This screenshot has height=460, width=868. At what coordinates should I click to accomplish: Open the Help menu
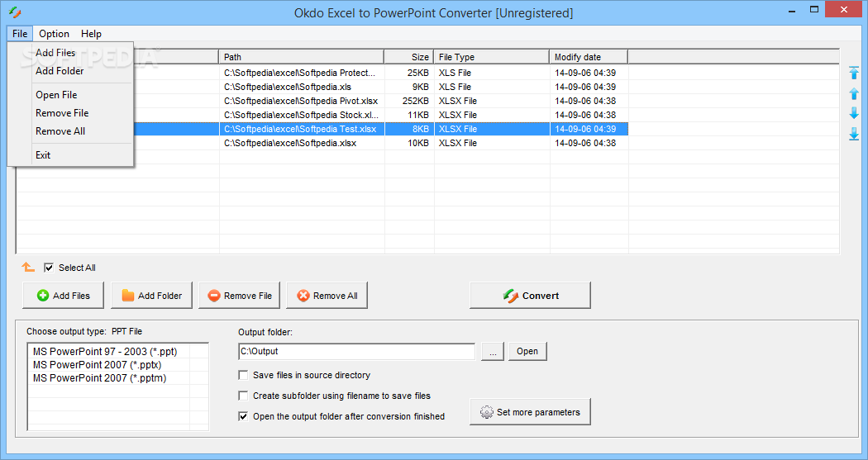(91, 34)
